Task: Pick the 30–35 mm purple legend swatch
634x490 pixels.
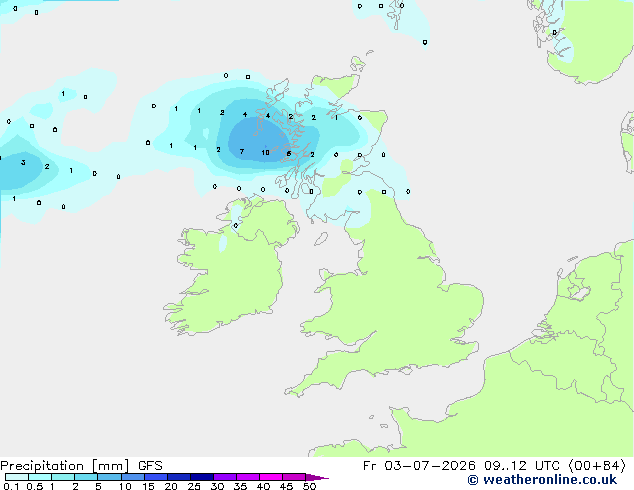Action: tap(224, 477)
